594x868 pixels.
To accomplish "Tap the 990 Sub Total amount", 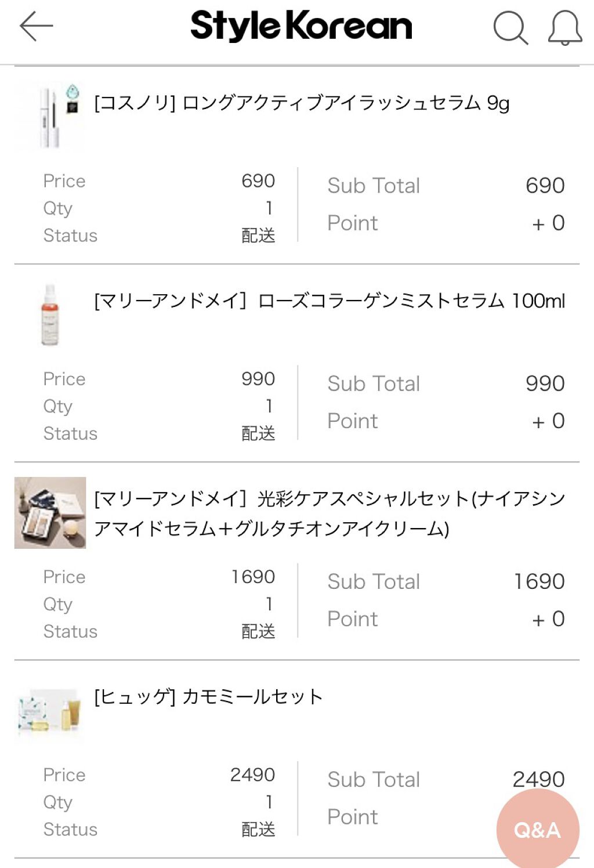I will [545, 384].
